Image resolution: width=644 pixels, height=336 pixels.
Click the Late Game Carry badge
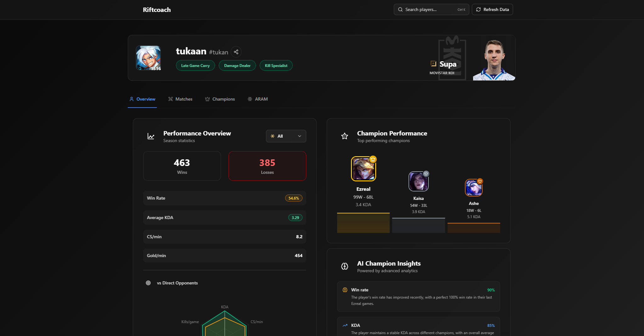point(195,66)
